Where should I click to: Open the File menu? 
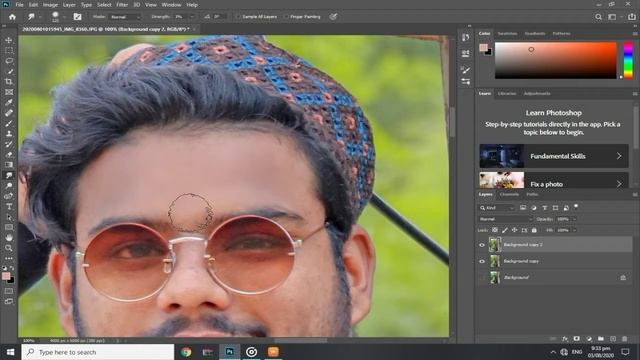[19, 5]
